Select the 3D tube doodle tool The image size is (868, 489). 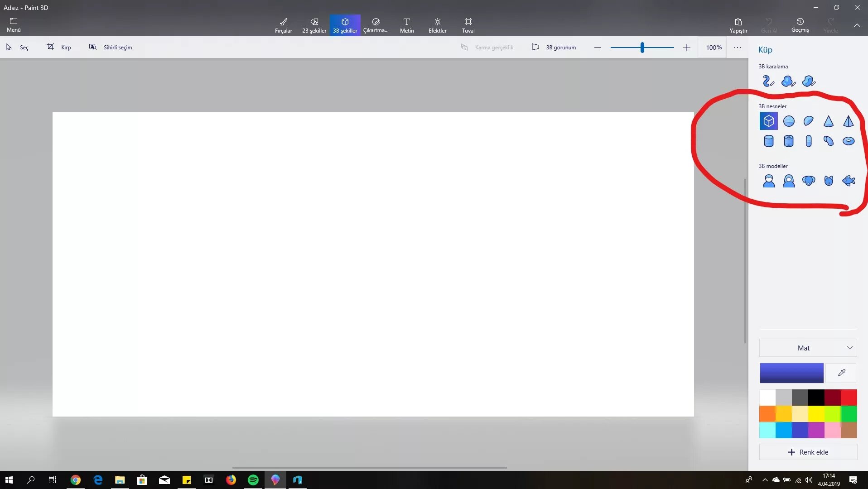click(768, 81)
